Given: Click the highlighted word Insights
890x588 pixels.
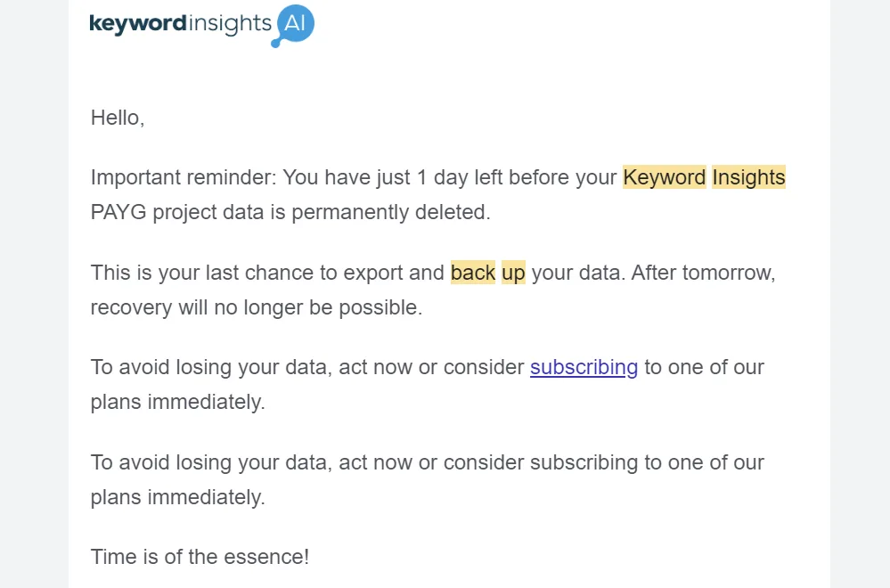Looking at the screenshot, I should click(x=748, y=177).
